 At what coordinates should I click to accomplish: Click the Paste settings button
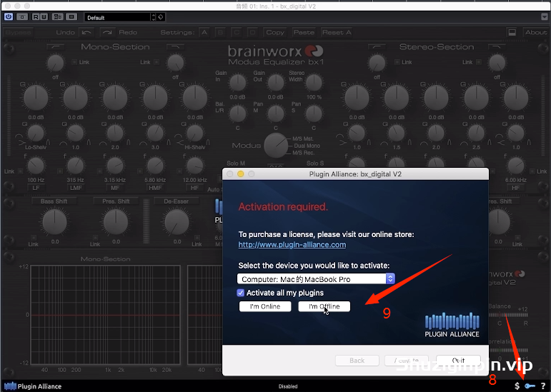(304, 32)
